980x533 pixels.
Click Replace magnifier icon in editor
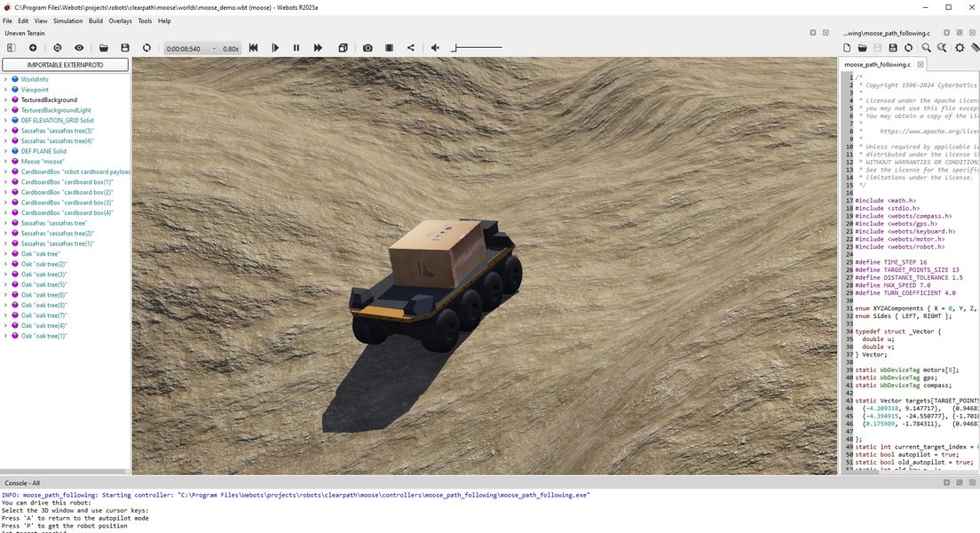(x=942, y=48)
